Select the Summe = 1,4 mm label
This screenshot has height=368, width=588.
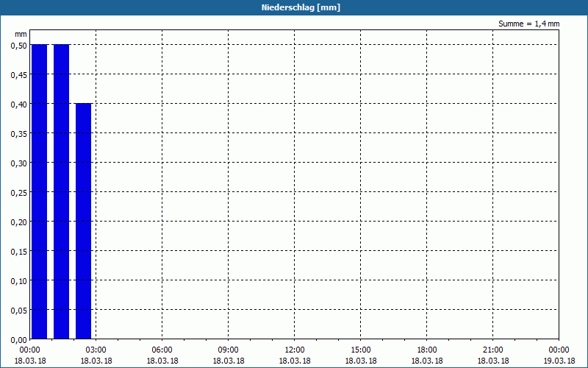point(528,24)
